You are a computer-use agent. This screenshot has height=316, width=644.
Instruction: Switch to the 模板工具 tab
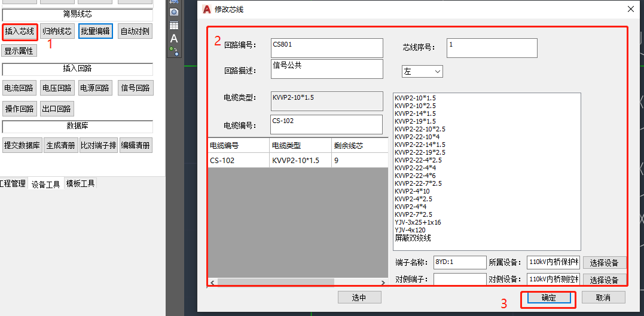point(80,183)
